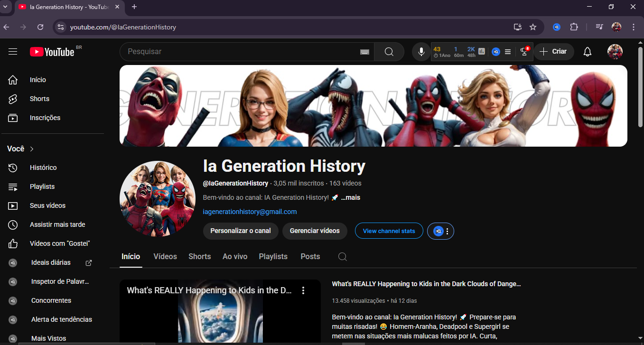Open Concorrentes in the sidebar
644x345 pixels.
click(x=52, y=300)
